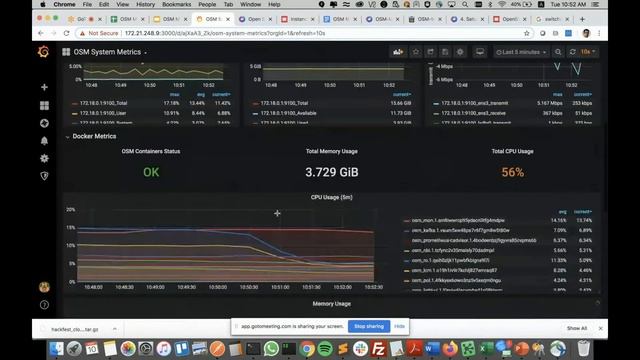Sort CPU Usage legend by avg column

click(562, 212)
